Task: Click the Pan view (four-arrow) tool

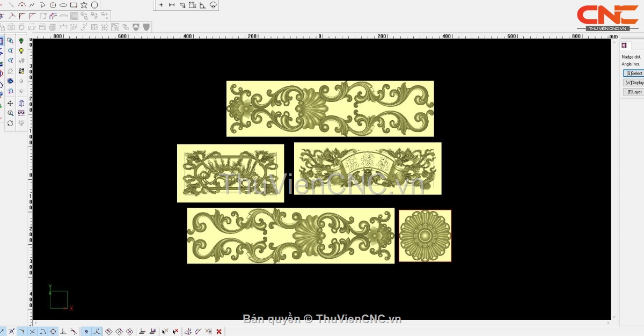Action: click(10, 103)
